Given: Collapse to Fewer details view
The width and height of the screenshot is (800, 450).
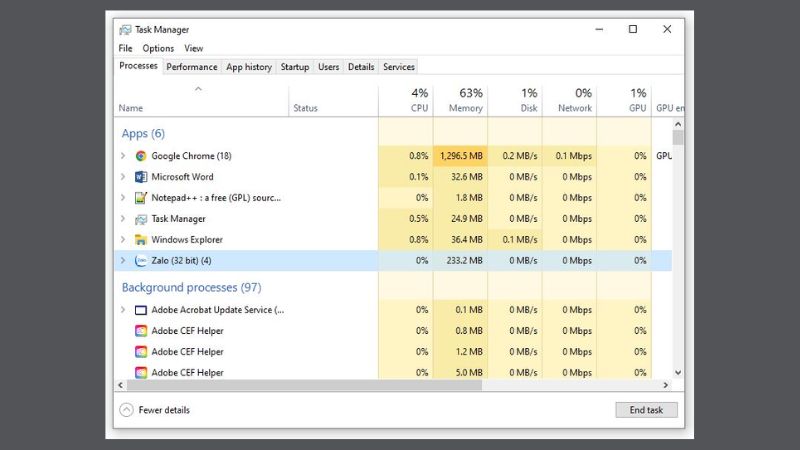Looking at the screenshot, I should pyautogui.click(x=155, y=410).
